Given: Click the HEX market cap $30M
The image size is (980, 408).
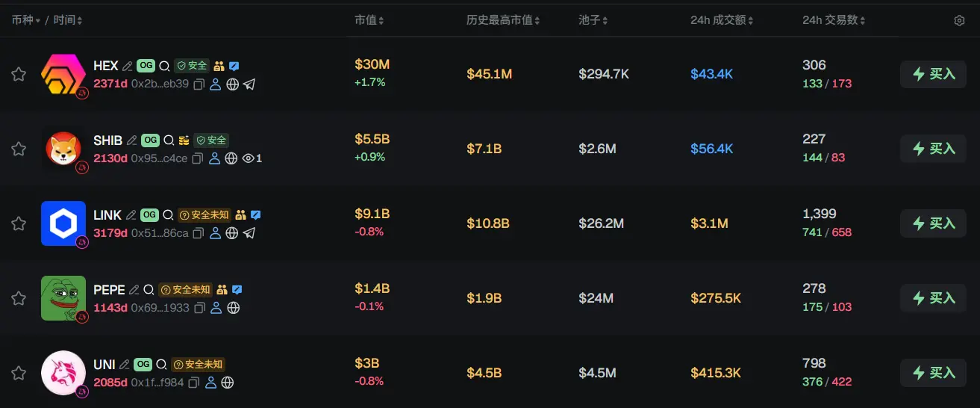Looking at the screenshot, I should [372, 65].
